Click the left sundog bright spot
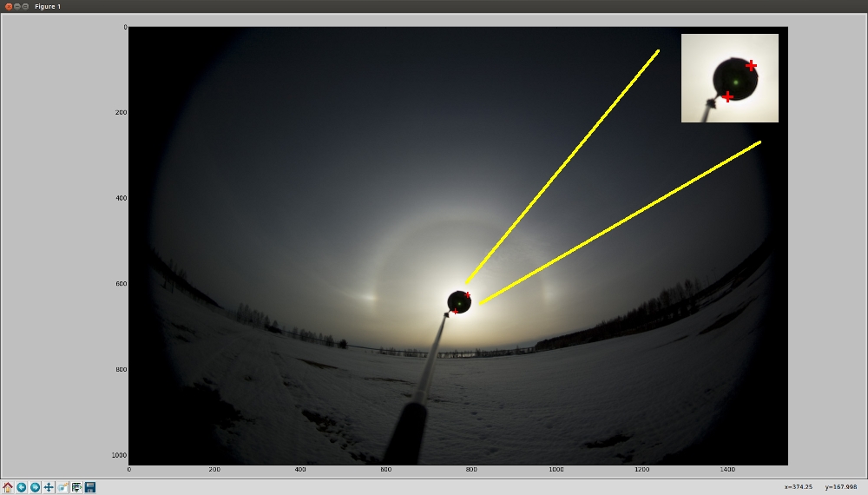This screenshot has width=868, height=495. click(x=369, y=297)
